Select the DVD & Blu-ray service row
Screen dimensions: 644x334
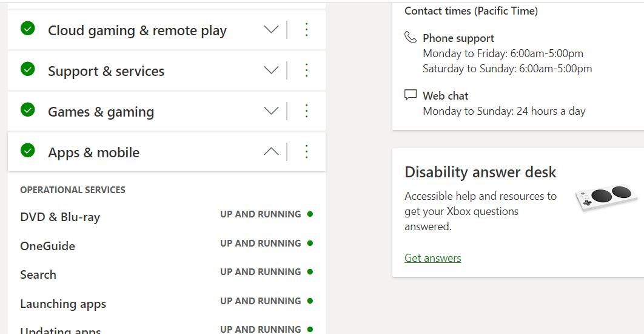pyautogui.click(x=60, y=217)
